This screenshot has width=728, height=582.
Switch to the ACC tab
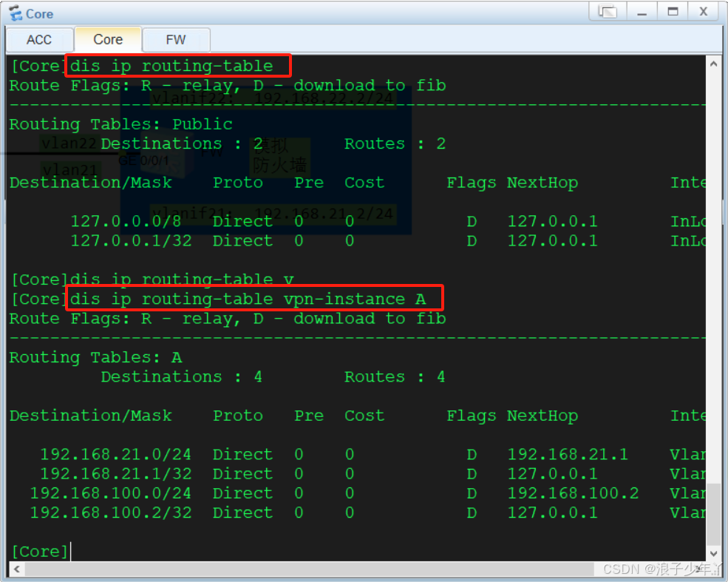coord(39,40)
